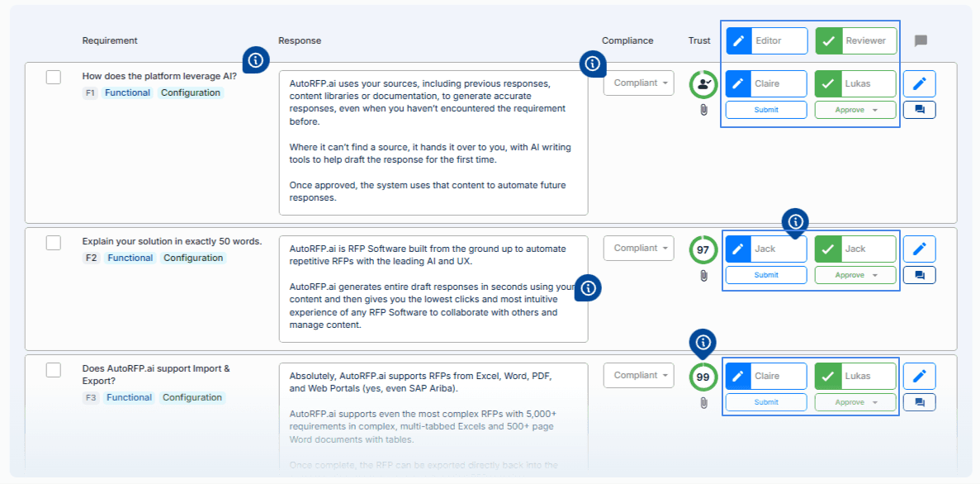Click into the response text box for F2
Viewport: 980px width, 484px height.
coord(433,289)
